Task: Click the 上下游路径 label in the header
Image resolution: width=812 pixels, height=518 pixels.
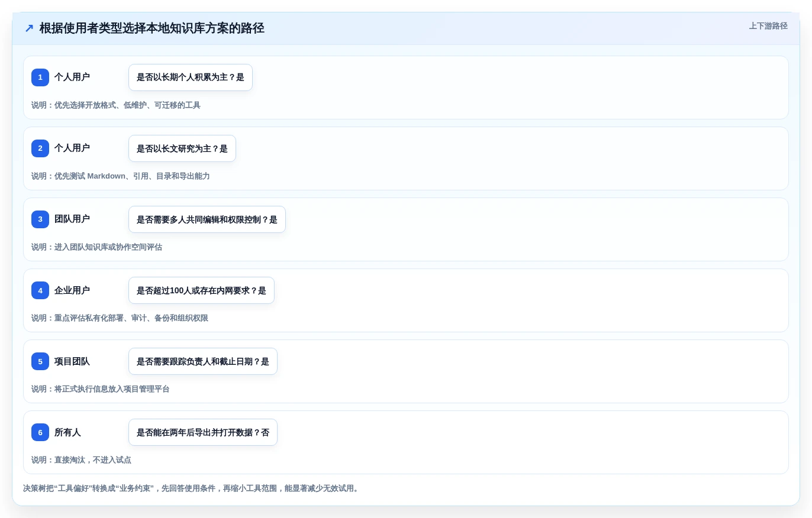Action: point(768,26)
